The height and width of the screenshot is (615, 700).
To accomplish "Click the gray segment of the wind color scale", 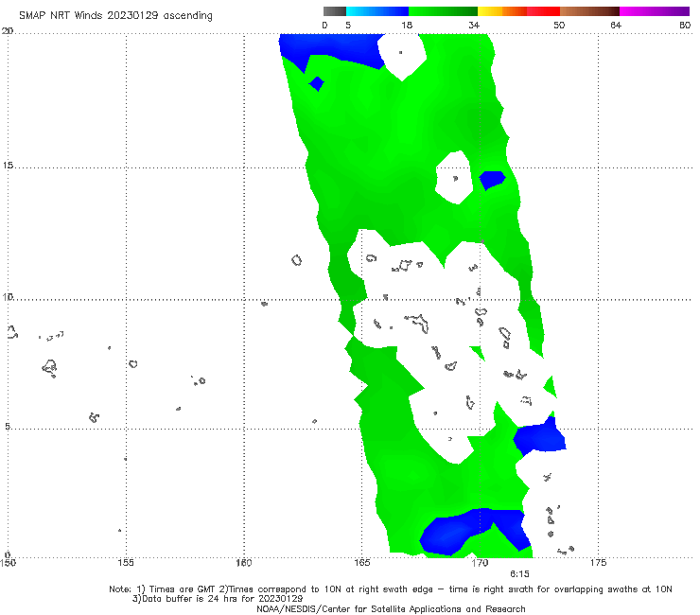I will (x=335, y=11).
